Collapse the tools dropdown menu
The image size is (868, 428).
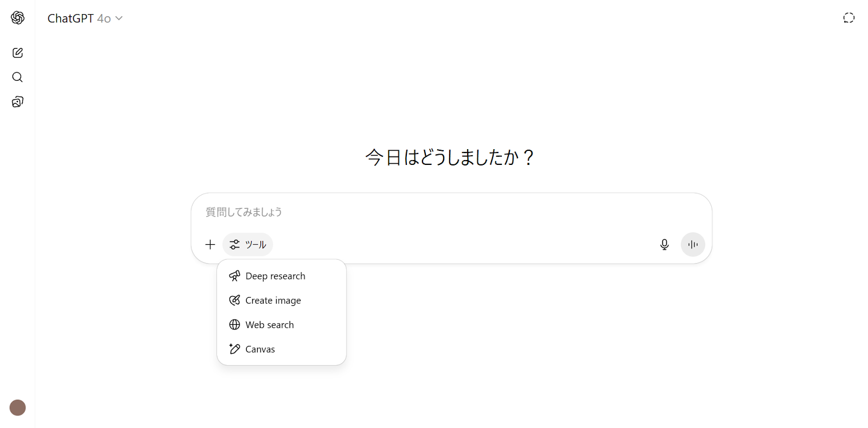pos(247,244)
